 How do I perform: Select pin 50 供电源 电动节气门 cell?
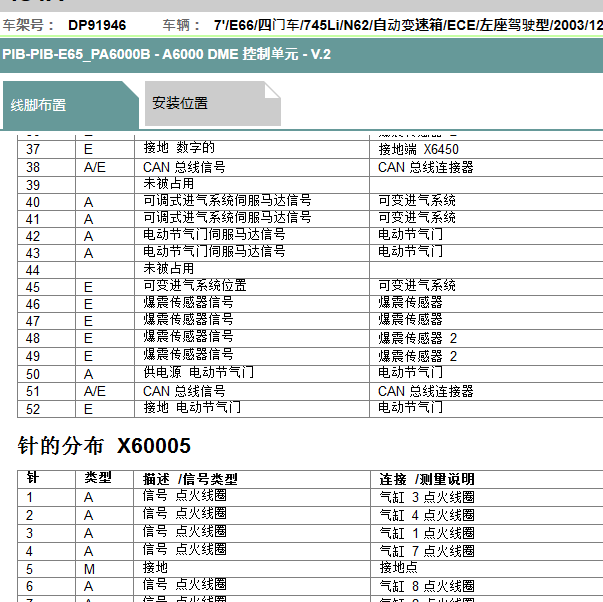198,372
